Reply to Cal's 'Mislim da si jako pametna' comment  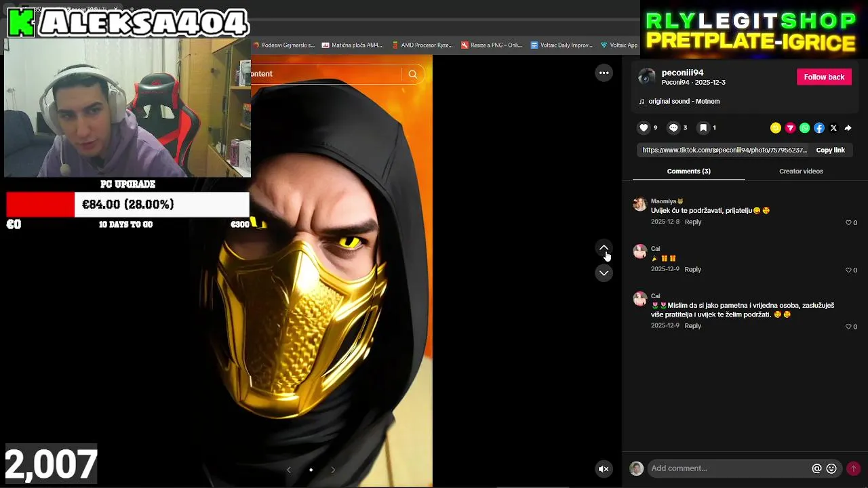tap(693, 326)
